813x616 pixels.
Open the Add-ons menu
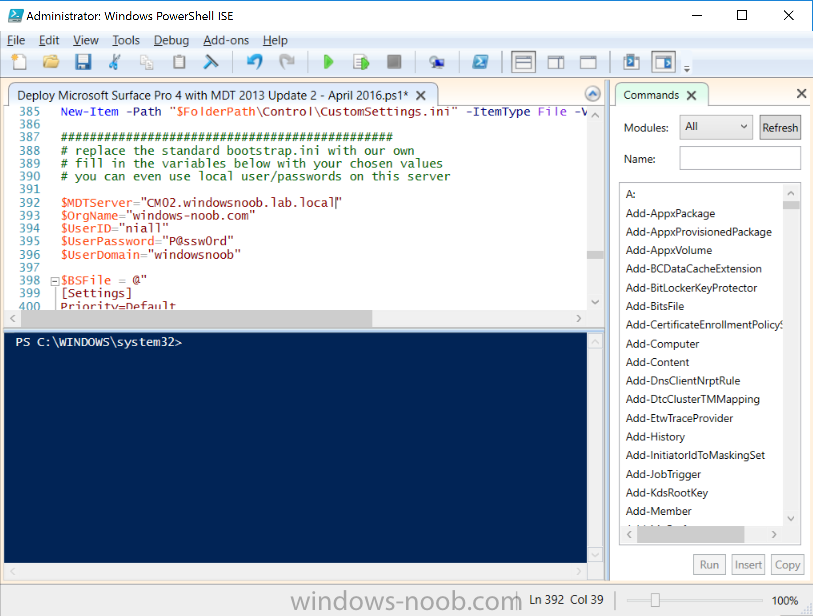(x=226, y=40)
